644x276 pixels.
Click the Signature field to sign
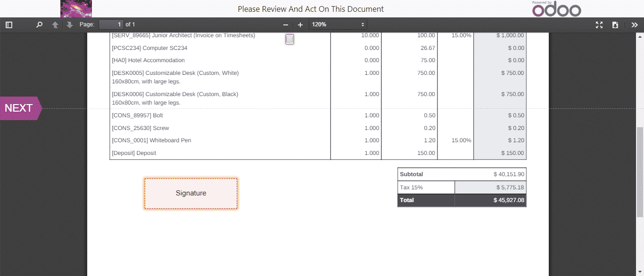[191, 193]
